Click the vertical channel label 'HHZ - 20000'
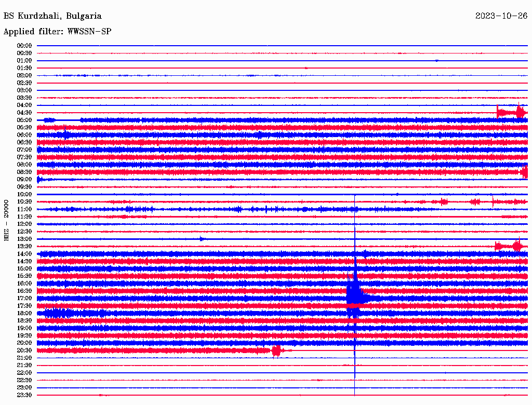 (6, 220)
